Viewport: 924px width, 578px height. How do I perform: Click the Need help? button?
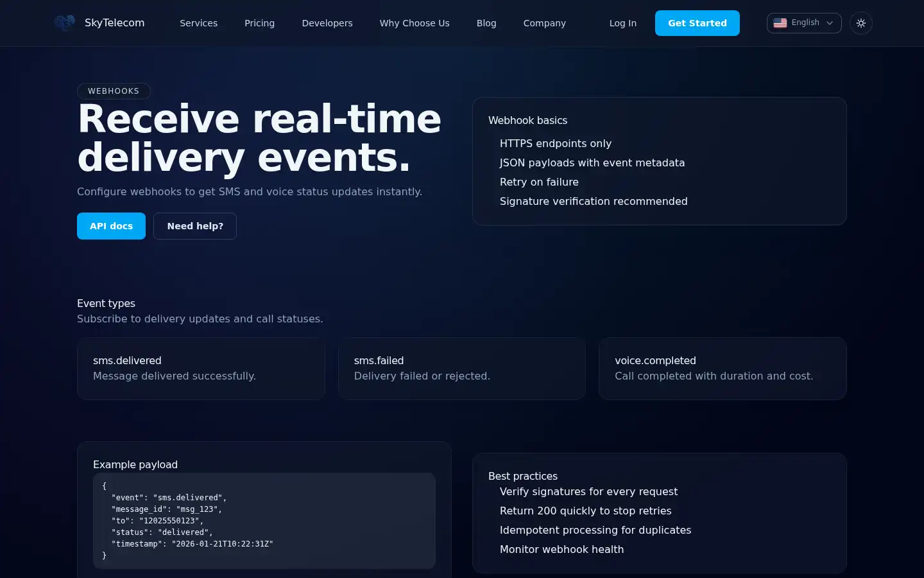pos(195,226)
